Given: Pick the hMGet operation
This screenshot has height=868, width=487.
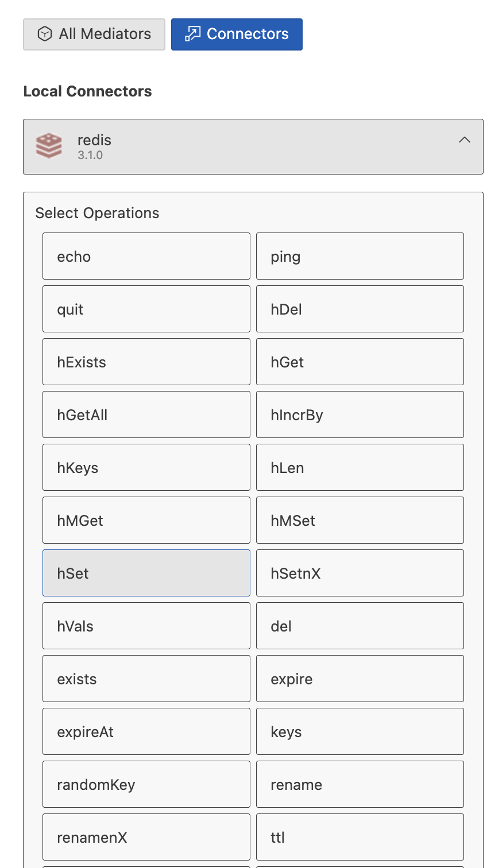Looking at the screenshot, I should pos(146,520).
